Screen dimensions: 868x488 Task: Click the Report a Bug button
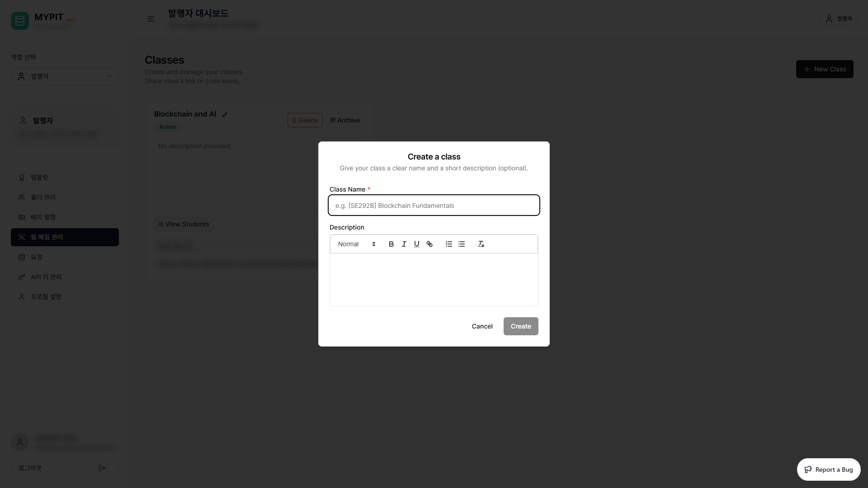pos(828,469)
